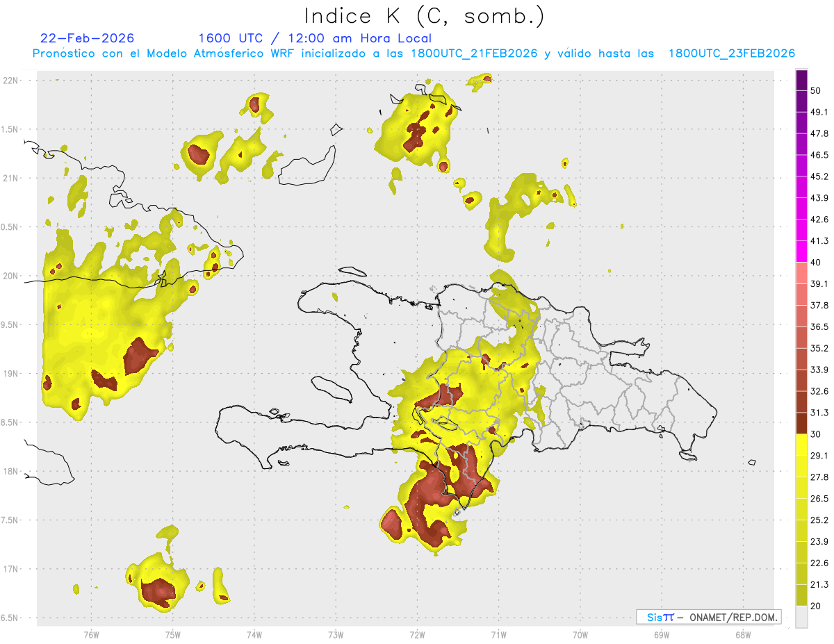Pick the salmon segment between 39.1 and 40
834x644 pixels.
(x=801, y=273)
